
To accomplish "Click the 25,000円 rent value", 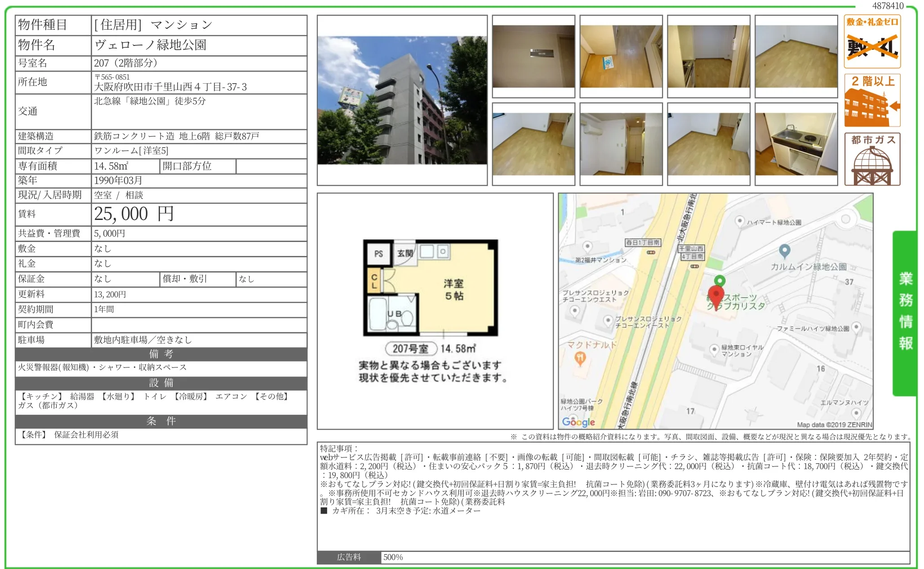I will click(134, 214).
